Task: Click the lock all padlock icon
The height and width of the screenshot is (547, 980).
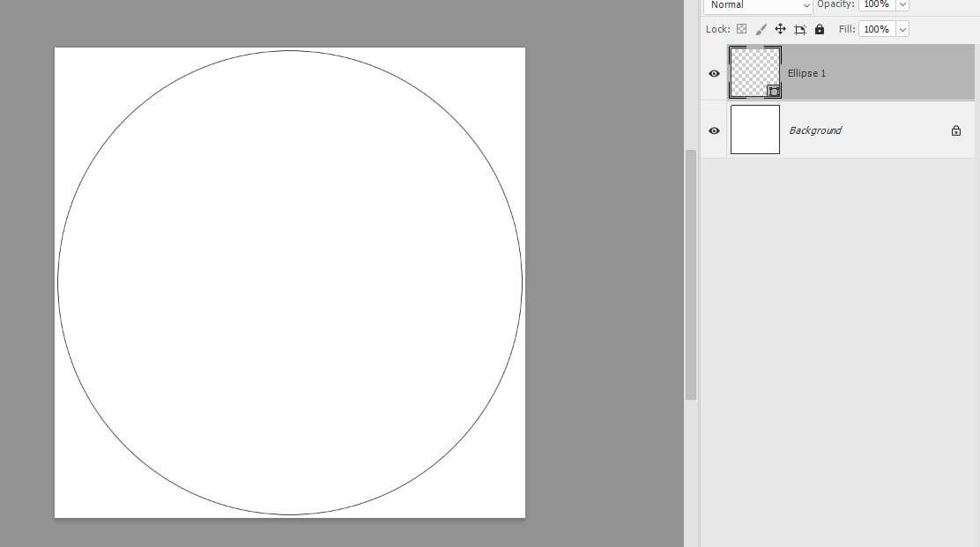Action: (820, 29)
